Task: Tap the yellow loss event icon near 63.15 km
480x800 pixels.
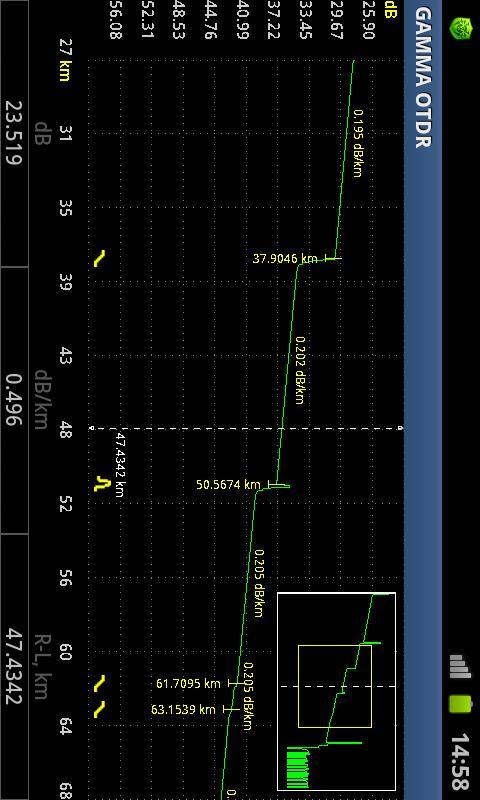Action: tap(99, 710)
